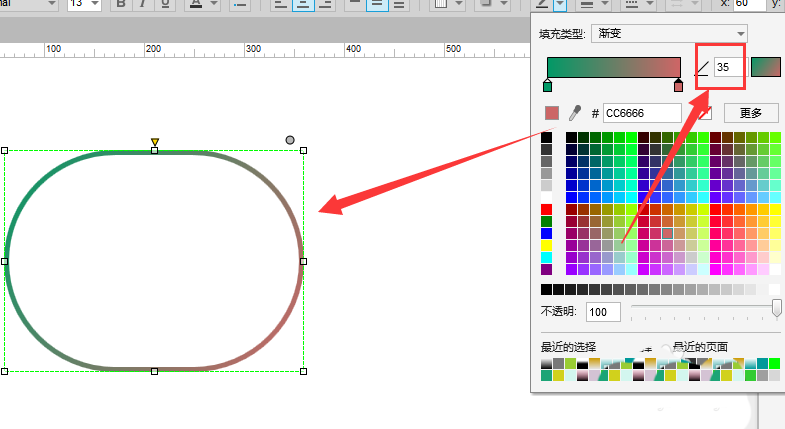Click the gradient preview thumbnail
Viewport: 785px width, 429px height.
pos(766,67)
